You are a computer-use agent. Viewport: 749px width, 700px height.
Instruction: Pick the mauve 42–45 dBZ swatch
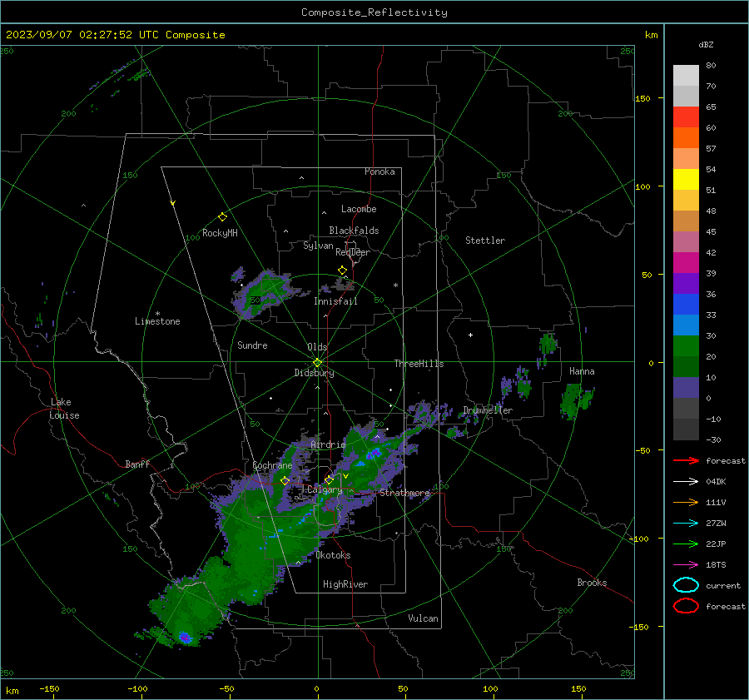pyautogui.click(x=686, y=241)
